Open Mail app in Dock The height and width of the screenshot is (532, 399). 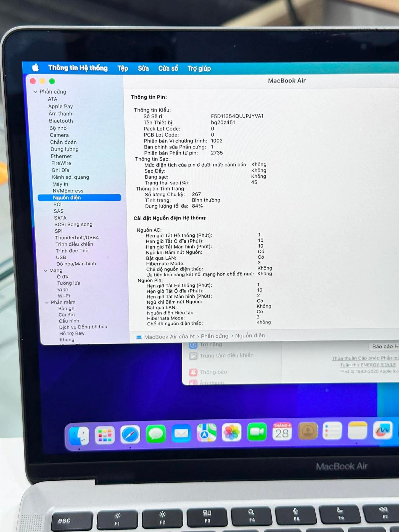(x=181, y=433)
